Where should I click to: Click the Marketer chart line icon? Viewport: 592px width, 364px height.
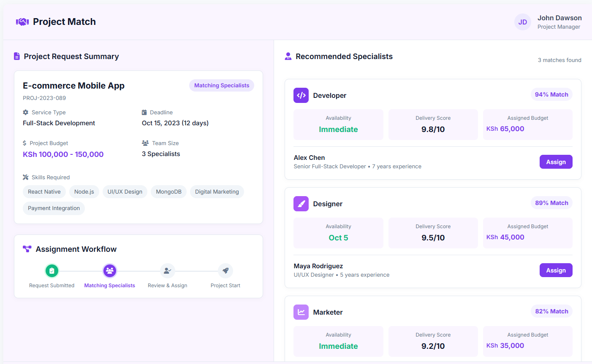(301, 312)
